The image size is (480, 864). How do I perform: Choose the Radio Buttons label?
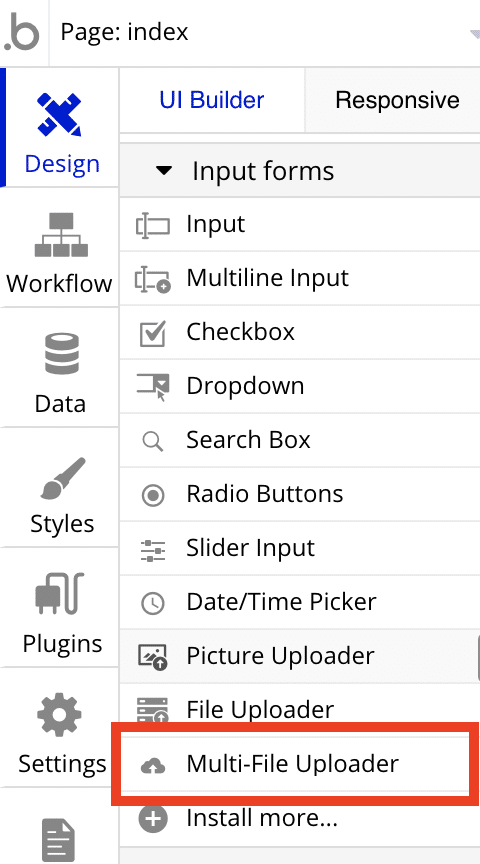click(x=265, y=494)
